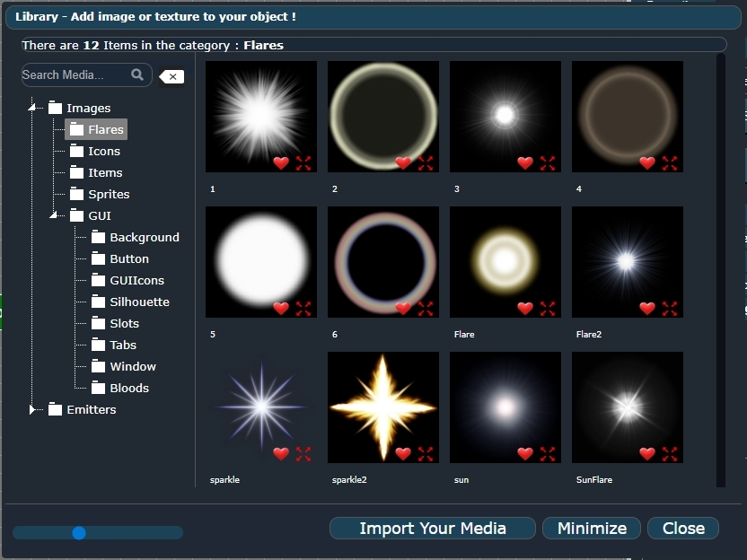
Task: Open the Items folder
Action: tap(96, 172)
